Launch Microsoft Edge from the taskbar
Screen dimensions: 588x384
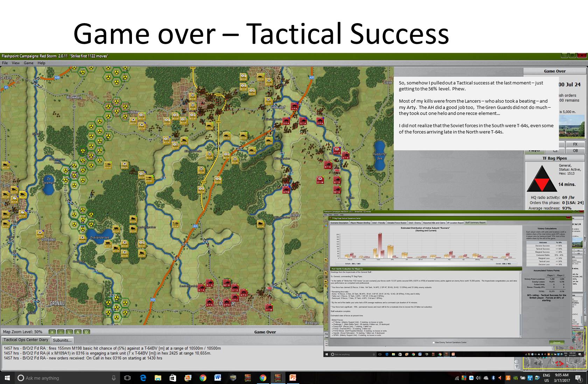coord(143,378)
